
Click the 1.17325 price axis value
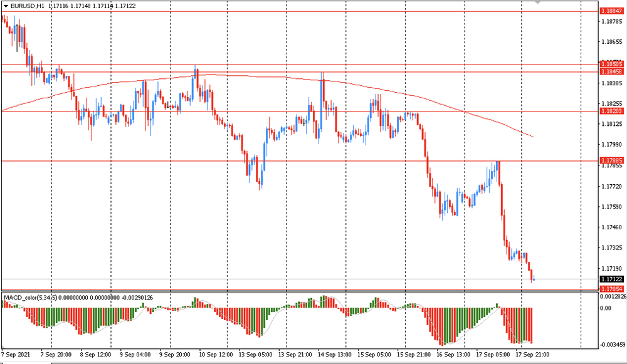612,247
